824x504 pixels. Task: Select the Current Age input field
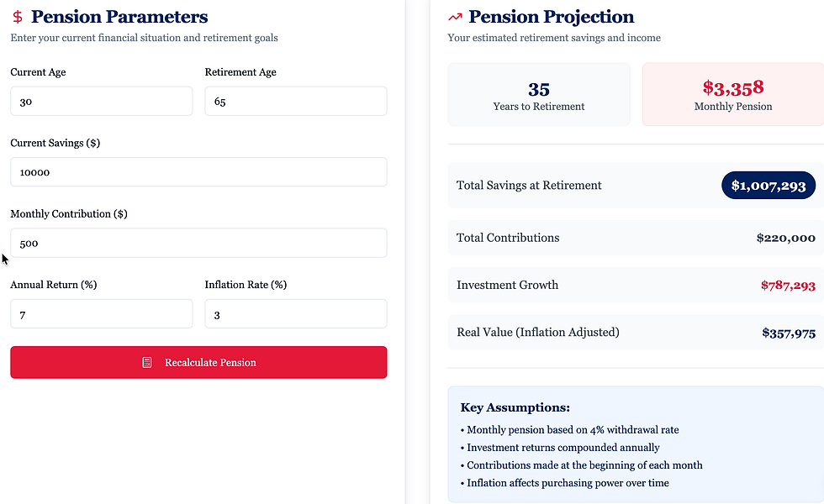[x=101, y=101]
